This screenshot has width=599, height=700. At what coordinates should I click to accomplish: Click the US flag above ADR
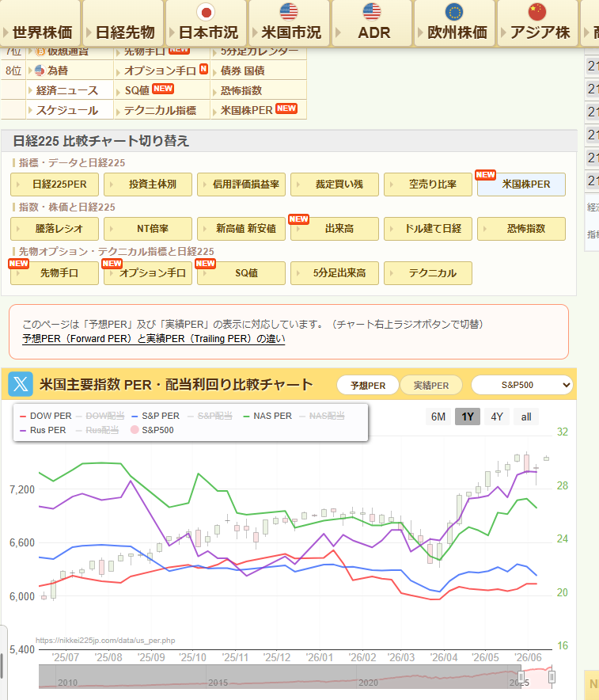(372, 12)
